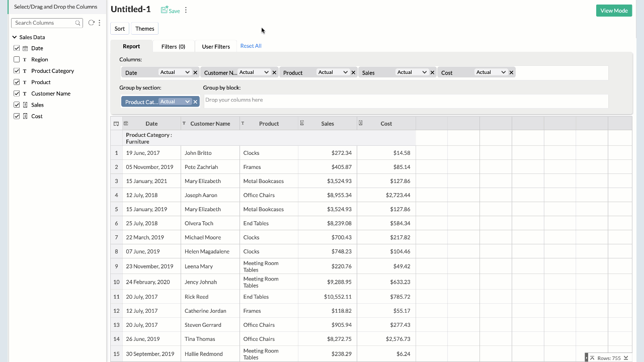Remove Product Category from Group by section
Screen dimensions: 644x362
click(x=195, y=102)
